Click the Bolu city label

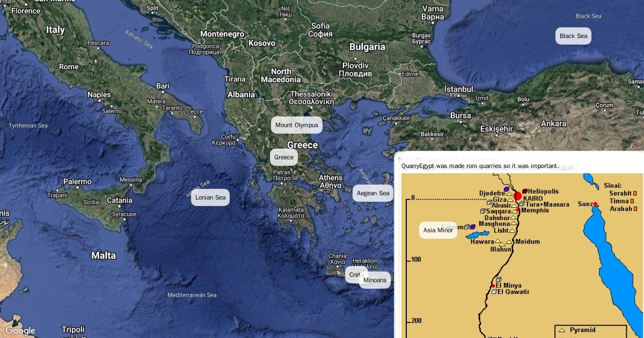pos(523,99)
